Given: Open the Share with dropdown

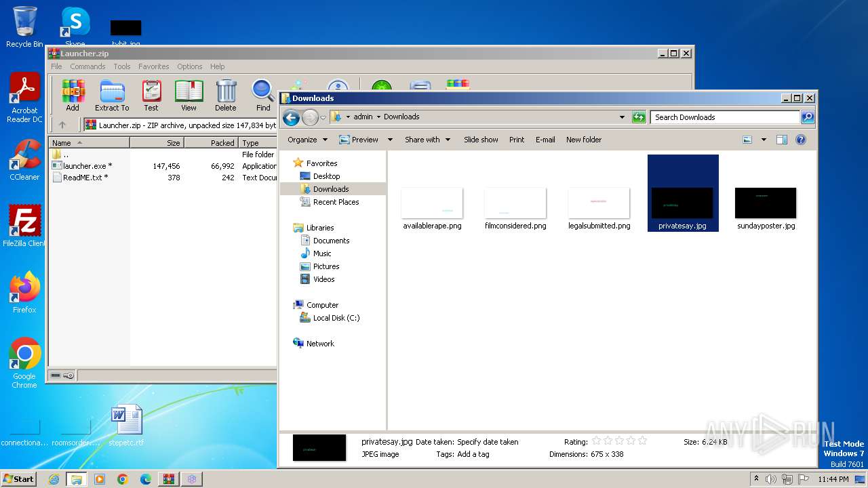Looking at the screenshot, I should point(429,140).
